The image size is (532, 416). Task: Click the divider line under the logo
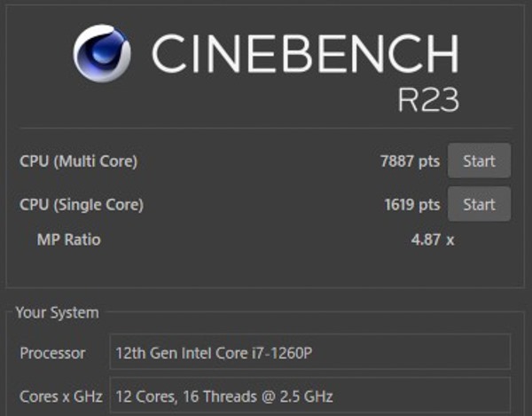[266, 129]
